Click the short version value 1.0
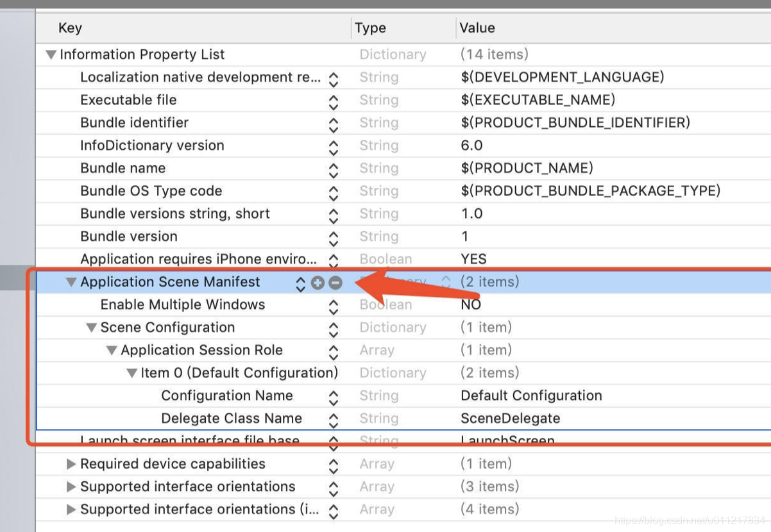Screen dimensions: 771x532 point(471,213)
